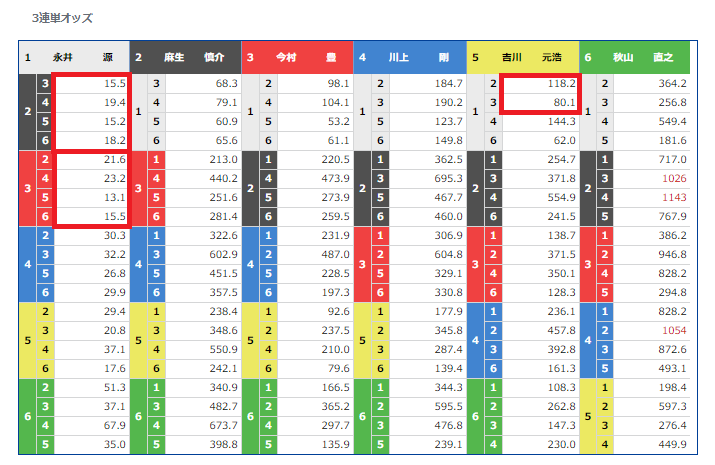The height and width of the screenshot is (465, 715).
Task: Click the odds value 198.4
Action: point(672,388)
